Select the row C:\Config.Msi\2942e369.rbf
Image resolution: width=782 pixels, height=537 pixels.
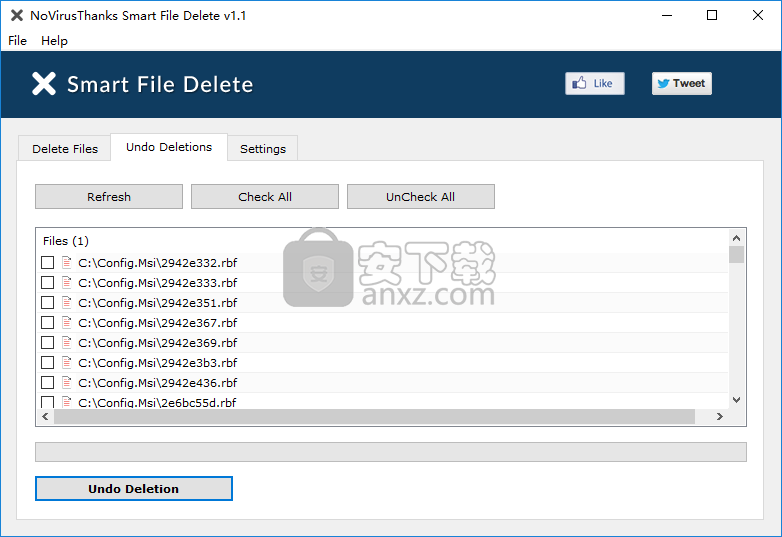point(383,343)
